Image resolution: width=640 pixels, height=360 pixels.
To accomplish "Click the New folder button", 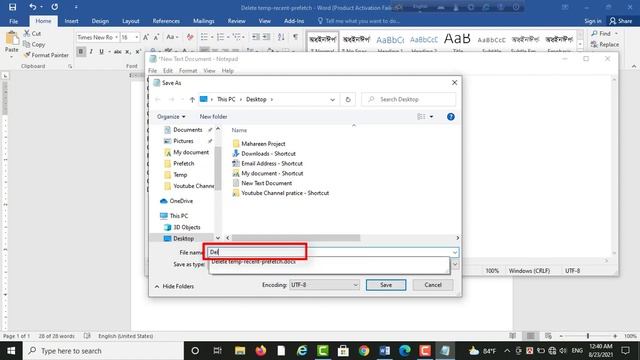I will coord(213,117).
